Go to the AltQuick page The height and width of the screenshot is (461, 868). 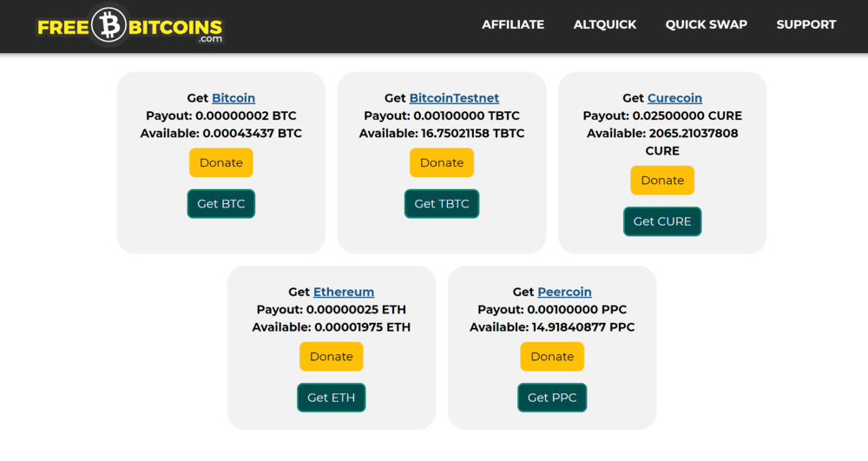pyautogui.click(x=605, y=24)
